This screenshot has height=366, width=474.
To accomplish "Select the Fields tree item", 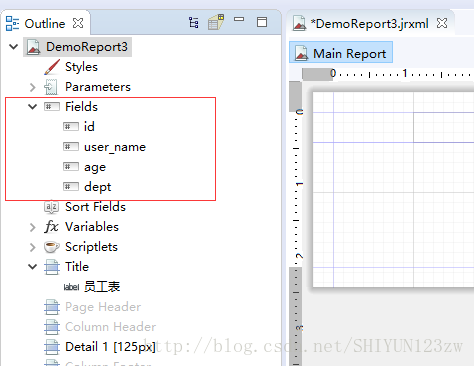I will (x=81, y=107).
